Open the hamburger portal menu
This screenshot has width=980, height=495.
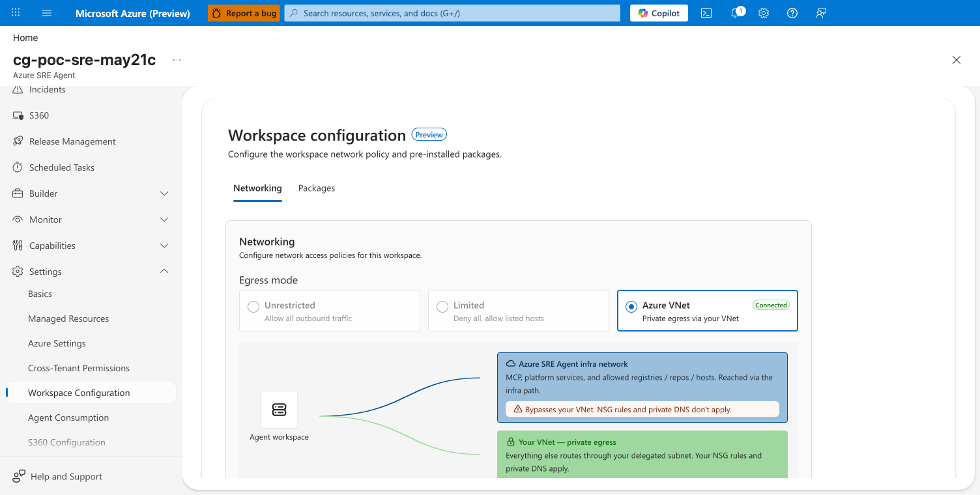[47, 13]
